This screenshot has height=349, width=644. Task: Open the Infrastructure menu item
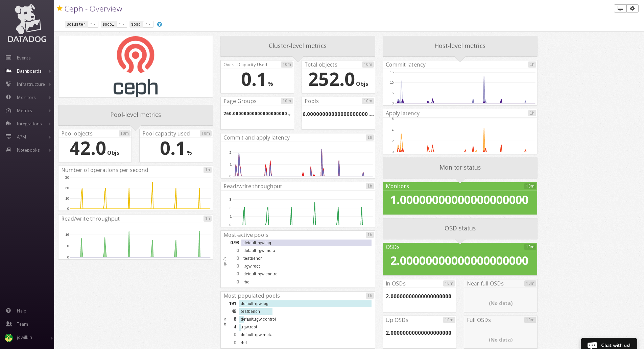pyautogui.click(x=31, y=84)
